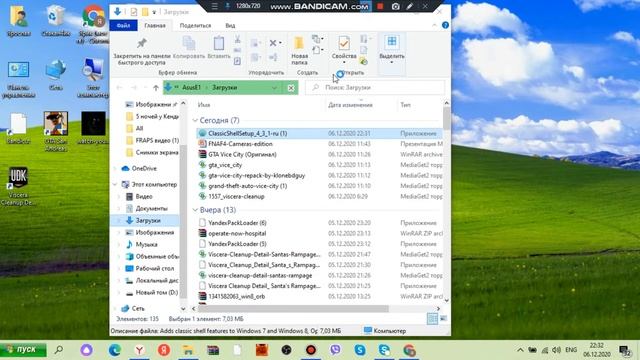Click Bandicam screenshot camera icon

click(396, 7)
